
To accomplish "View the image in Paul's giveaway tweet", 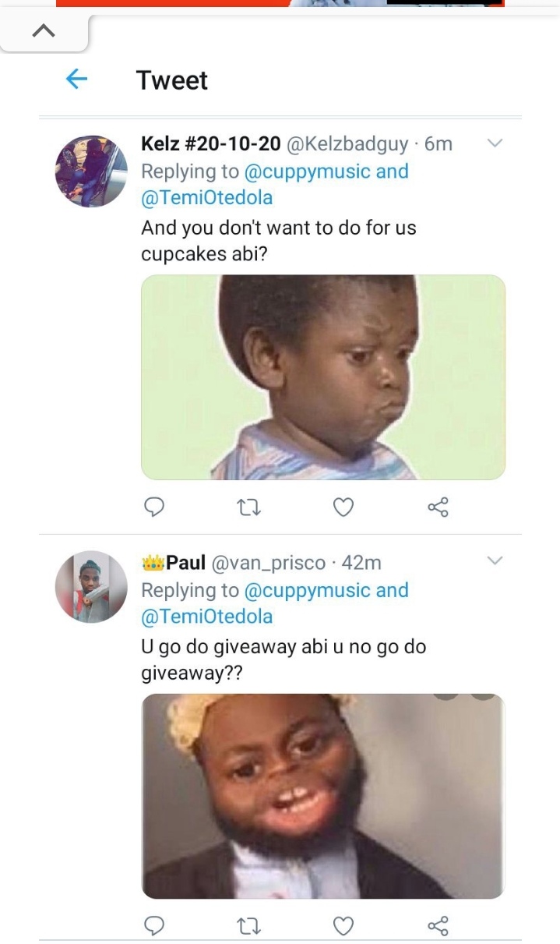I will [x=323, y=796].
